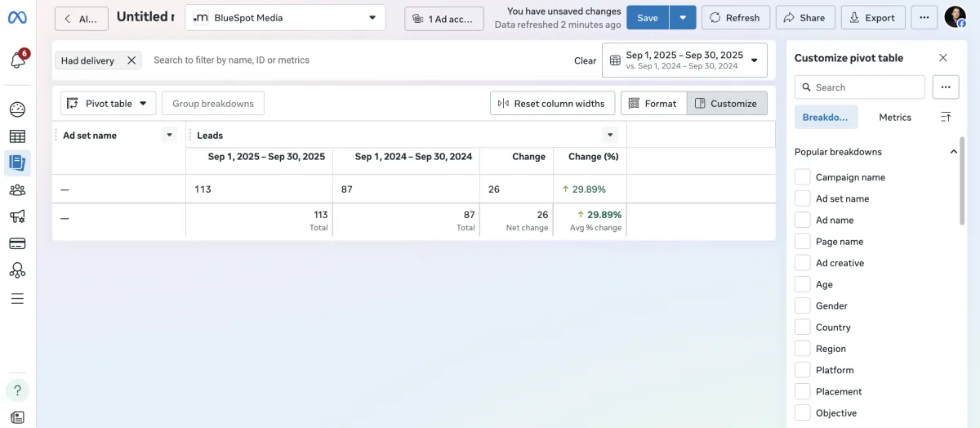Open notifications bell with badge
Image resolution: width=980 pixels, height=428 pixels.
tap(18, 60)
